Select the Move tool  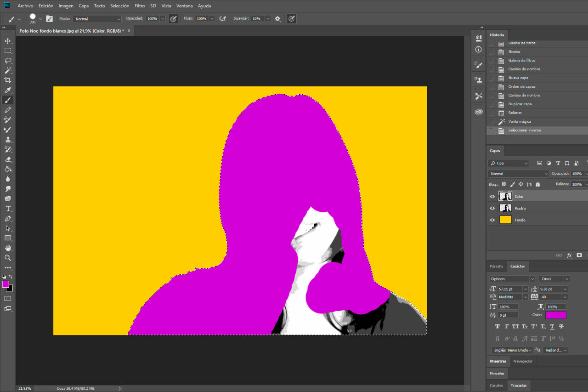[7, 41]
